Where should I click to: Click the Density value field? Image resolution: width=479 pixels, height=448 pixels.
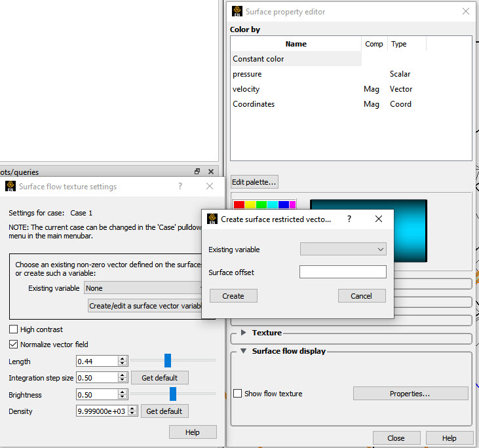[102, 411]
